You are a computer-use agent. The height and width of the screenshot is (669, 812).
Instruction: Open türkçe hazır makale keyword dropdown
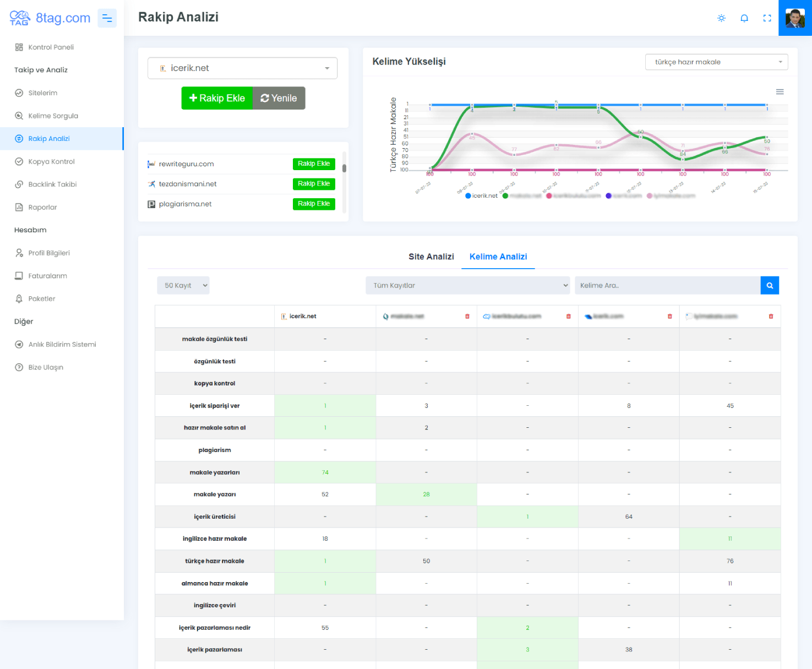[x=716, y=62]
